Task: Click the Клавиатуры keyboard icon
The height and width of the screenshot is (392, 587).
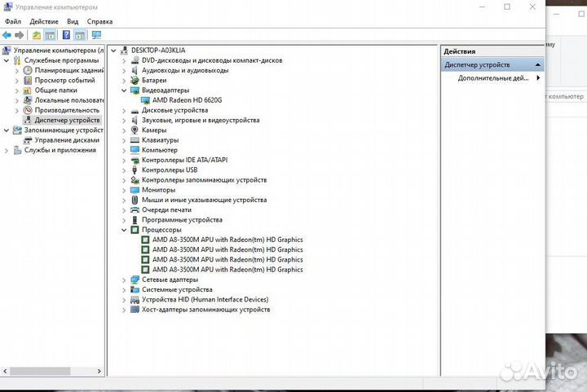Action: [x=135, y=140]
